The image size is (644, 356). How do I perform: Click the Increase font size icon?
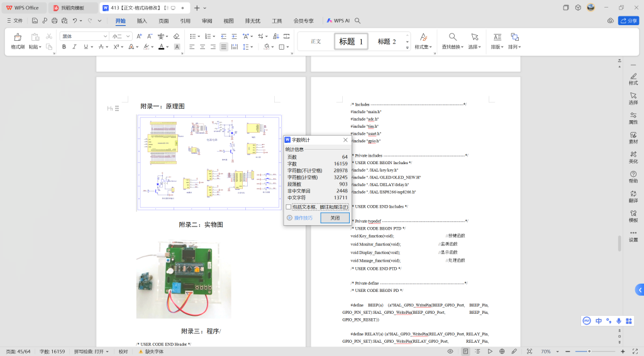139,36
